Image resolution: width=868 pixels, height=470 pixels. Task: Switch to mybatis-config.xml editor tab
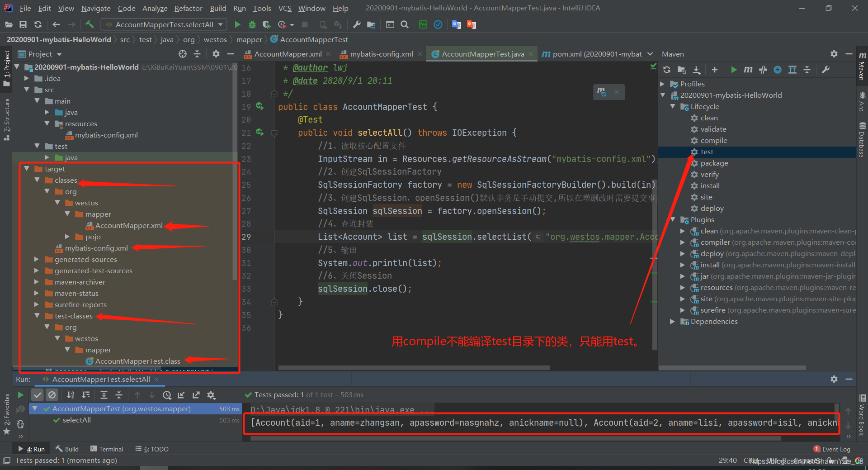381,54
